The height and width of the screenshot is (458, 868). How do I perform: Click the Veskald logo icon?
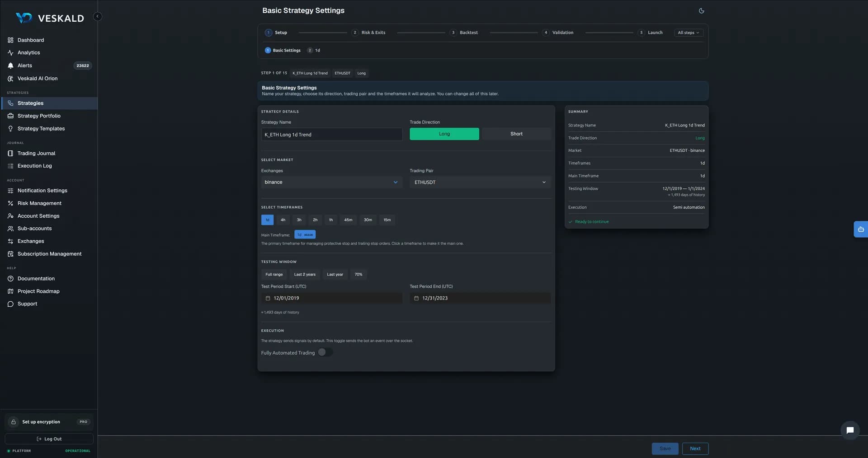pyautogui.click(x=24, y=18)
